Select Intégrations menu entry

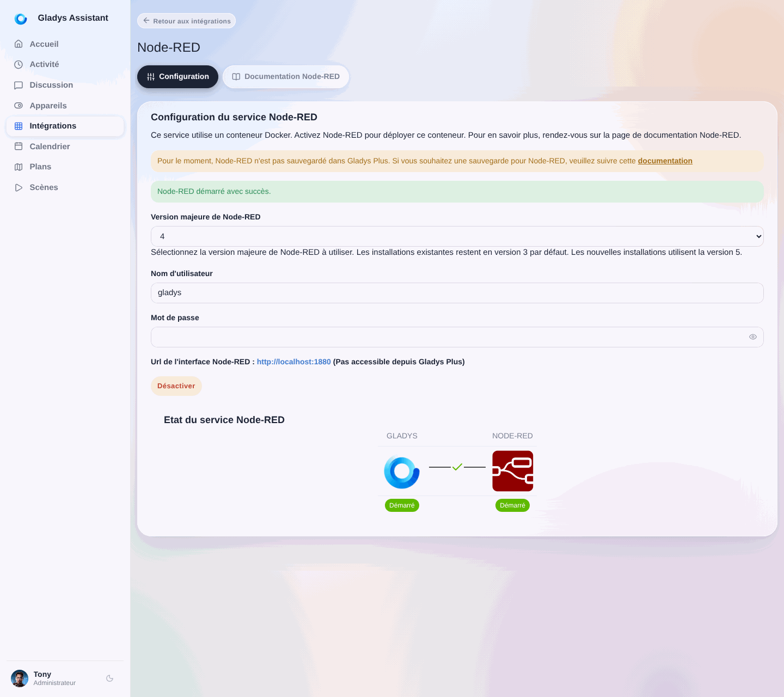click(x=65, y=126)
